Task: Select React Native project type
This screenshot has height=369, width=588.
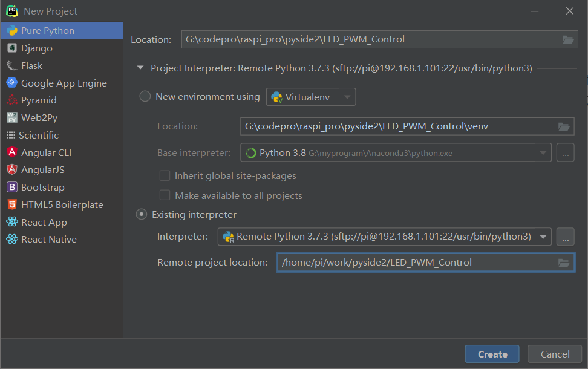Action: point(62,240)
